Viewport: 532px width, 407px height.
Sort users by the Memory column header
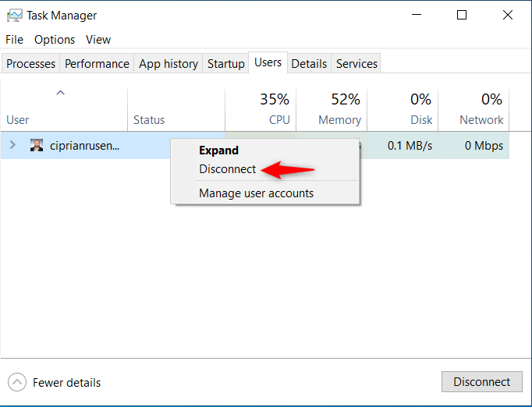coord(332,110)
